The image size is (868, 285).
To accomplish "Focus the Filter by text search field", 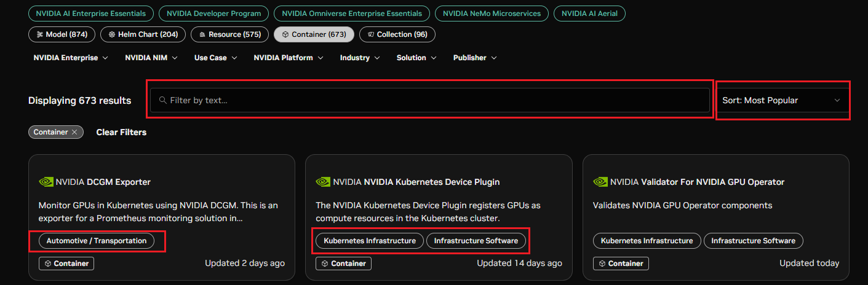I will 430,100.
